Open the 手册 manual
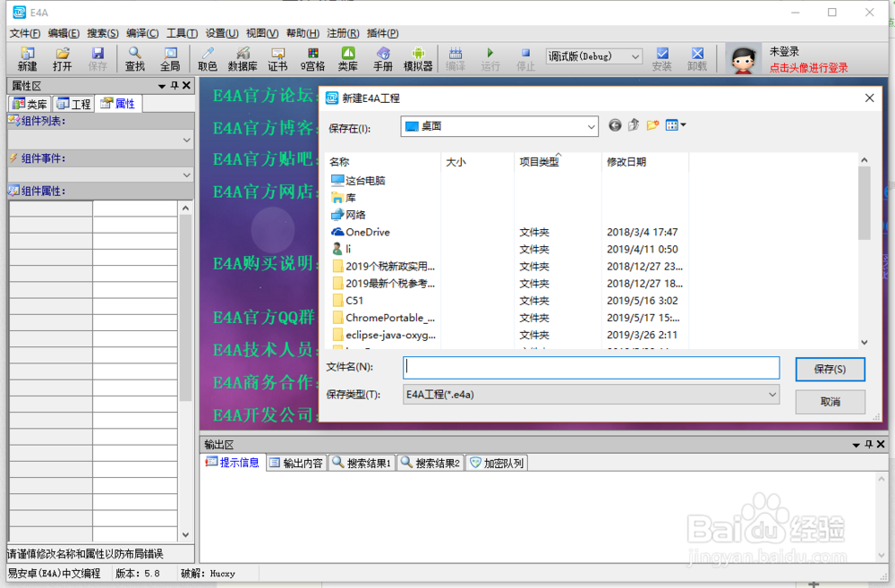 pyautogui.click(x=383, y=58)
